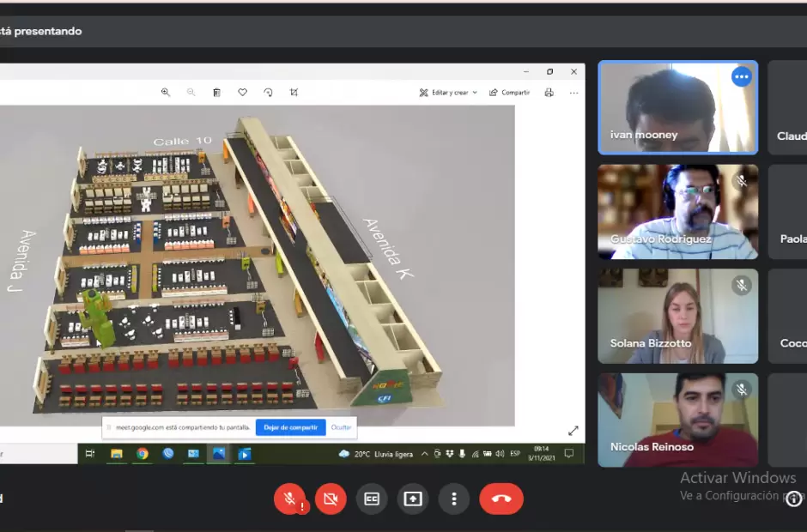Hang up with the red leave call button

tap(501, 499)
